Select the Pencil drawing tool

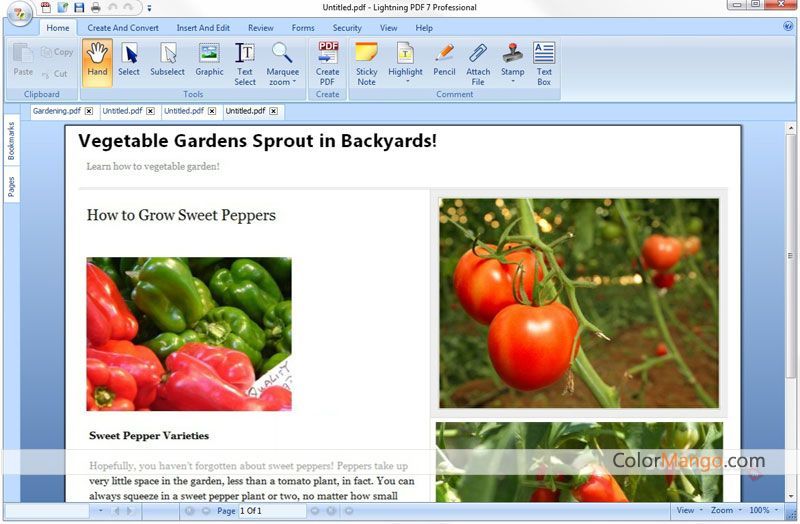click(x=444, y=60)
